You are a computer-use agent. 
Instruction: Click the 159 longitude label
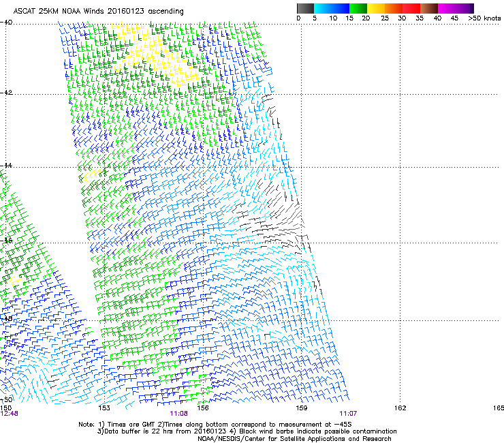tap(302, 408)
